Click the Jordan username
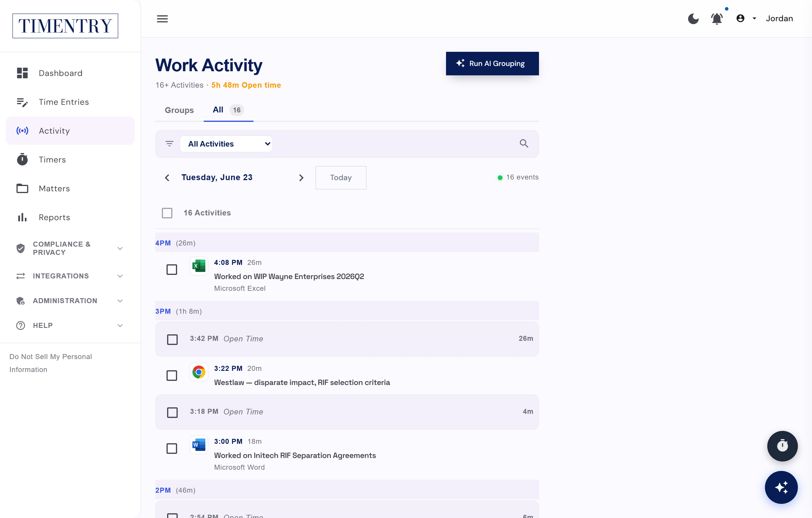The width and height of the screenshot is (812, 518). (x=779, y=19)
